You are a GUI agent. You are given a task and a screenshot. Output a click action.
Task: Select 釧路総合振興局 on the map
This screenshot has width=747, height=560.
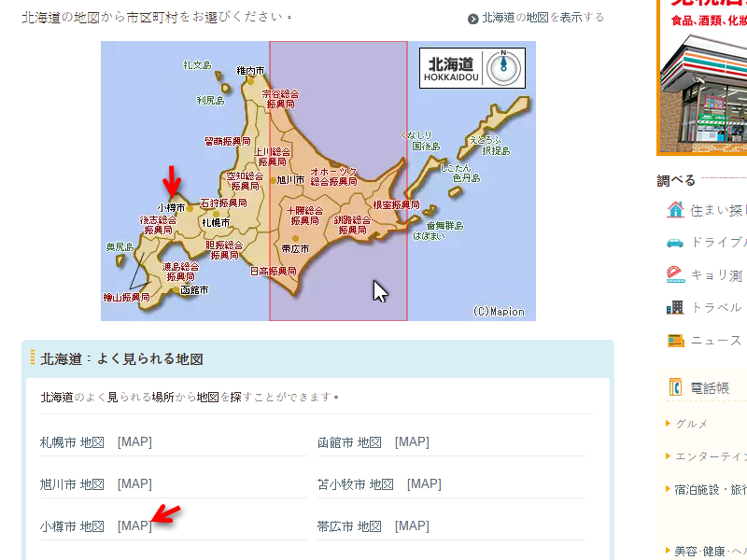(352, 225)
